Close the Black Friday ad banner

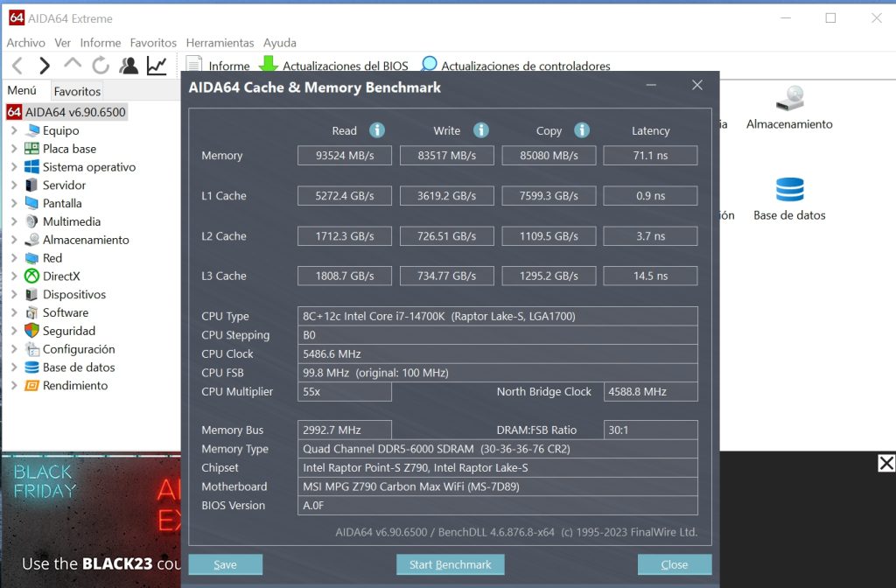click(885, 463)
